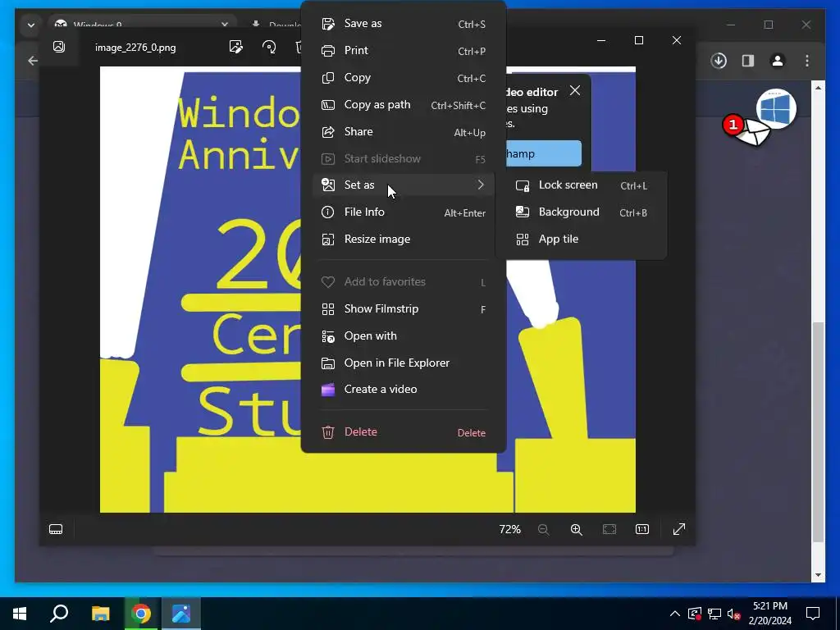Toggle filmstrip icon in Photos bottom bar
Viewport: 840px width, 630px height.
click(x=56, y=529)
